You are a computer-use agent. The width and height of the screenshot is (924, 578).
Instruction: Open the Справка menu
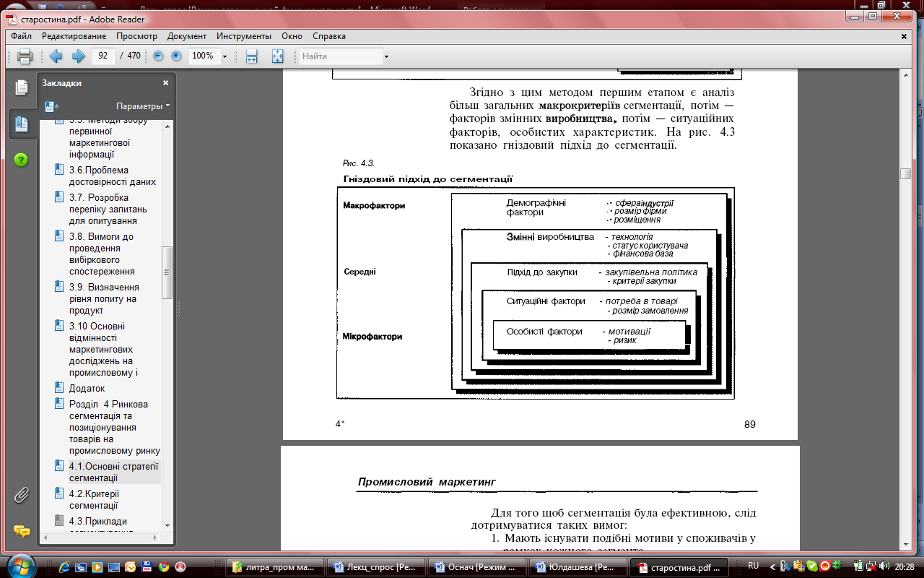(329, 35)
